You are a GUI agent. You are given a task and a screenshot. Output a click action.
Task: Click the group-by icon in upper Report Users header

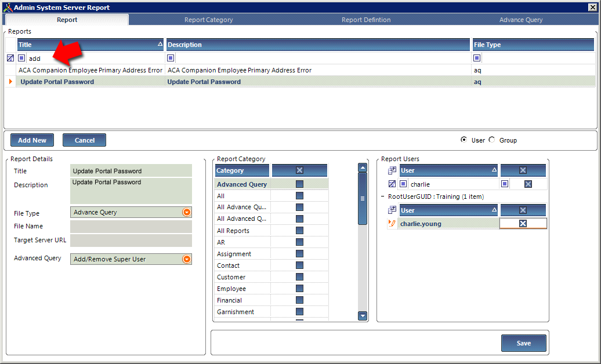click(x=392, y=170)
